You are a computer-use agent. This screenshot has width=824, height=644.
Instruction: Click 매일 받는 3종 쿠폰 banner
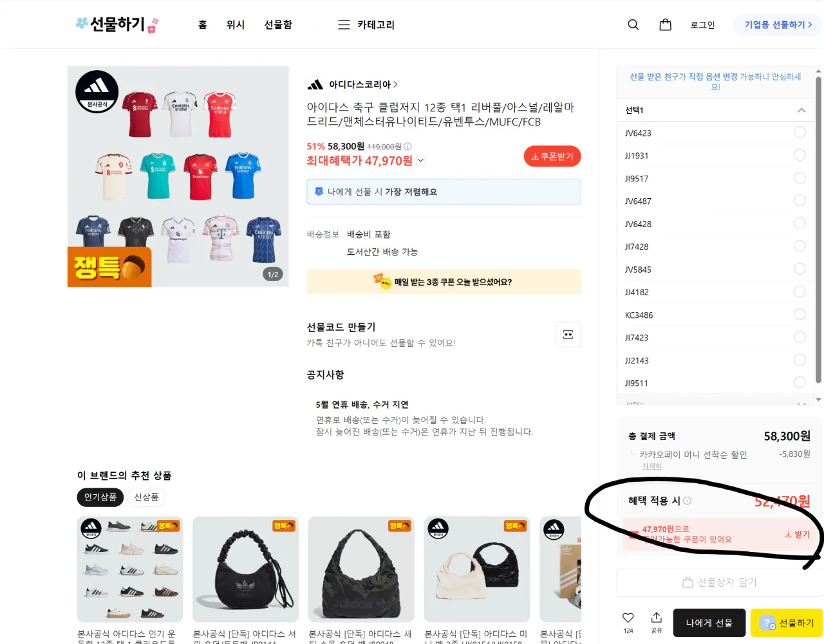pos(444,282)
